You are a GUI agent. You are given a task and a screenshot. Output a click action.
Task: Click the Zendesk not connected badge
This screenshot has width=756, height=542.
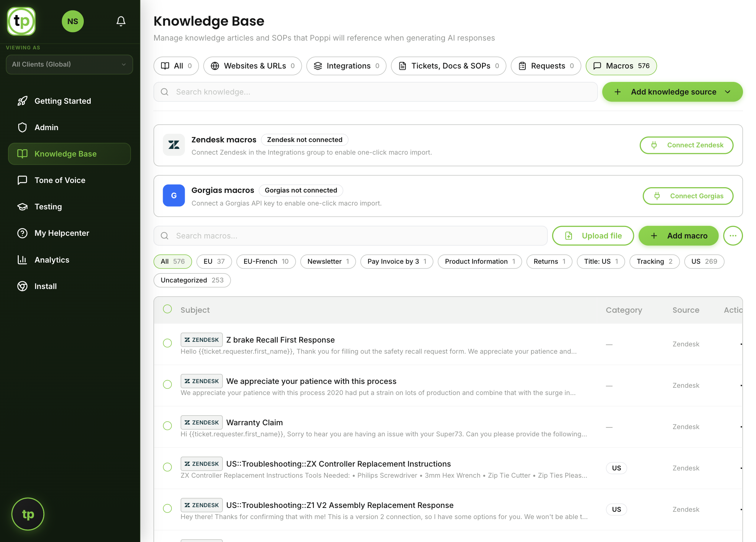[305, 140]
